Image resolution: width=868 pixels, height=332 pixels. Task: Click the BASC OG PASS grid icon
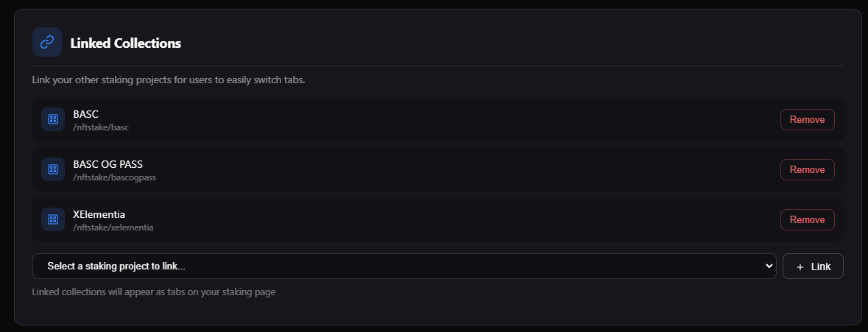point(53,169)
